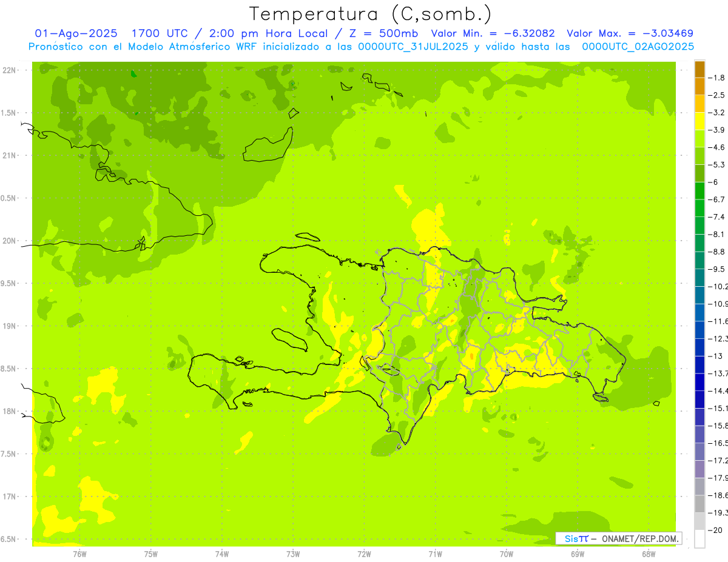
Task: Click the '01-Ago-2025' date text
Action: coord(76,33)
